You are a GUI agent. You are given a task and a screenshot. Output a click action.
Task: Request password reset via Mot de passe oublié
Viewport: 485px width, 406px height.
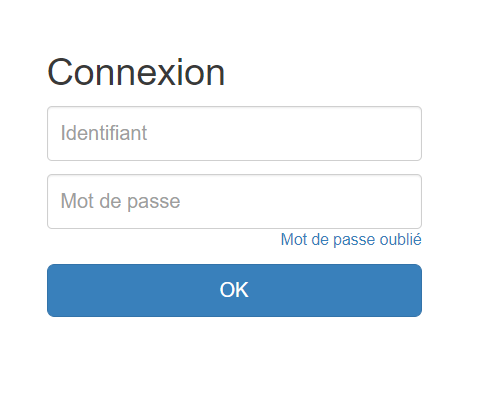coord(351,240)
